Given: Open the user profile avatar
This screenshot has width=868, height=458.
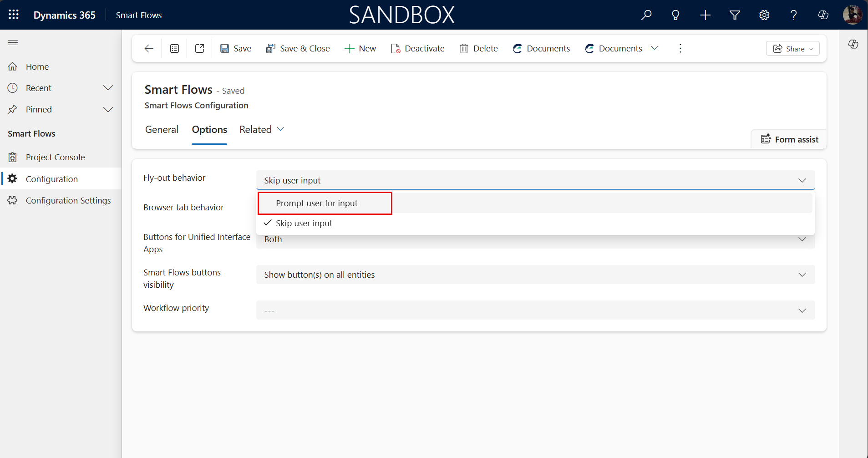Looking at the screenshot, I should [852, 15].
